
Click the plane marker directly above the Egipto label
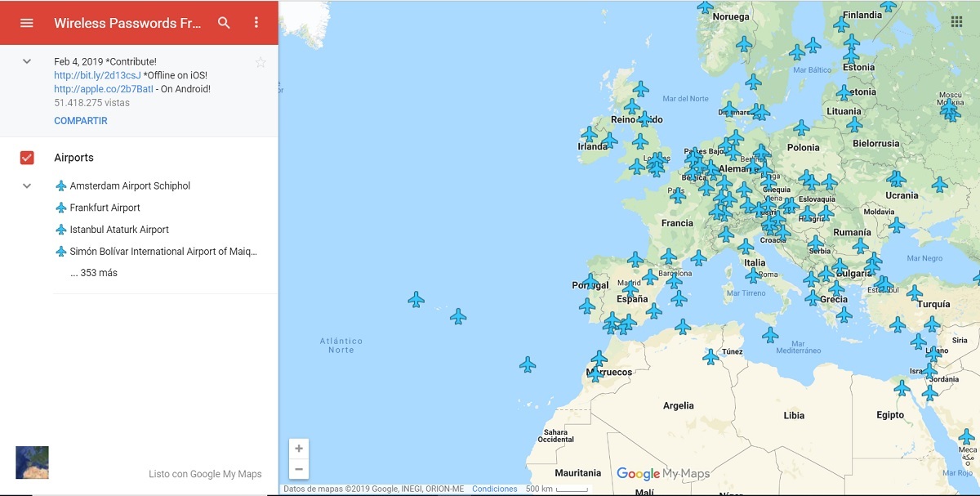pyautogui.click(x=902, y=388)
